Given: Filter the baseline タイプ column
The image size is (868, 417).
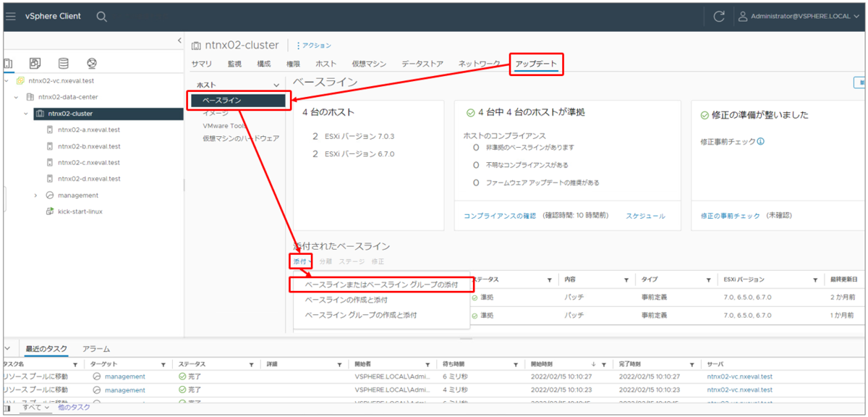Looking at the screenshot, I should tap(709, 279).
